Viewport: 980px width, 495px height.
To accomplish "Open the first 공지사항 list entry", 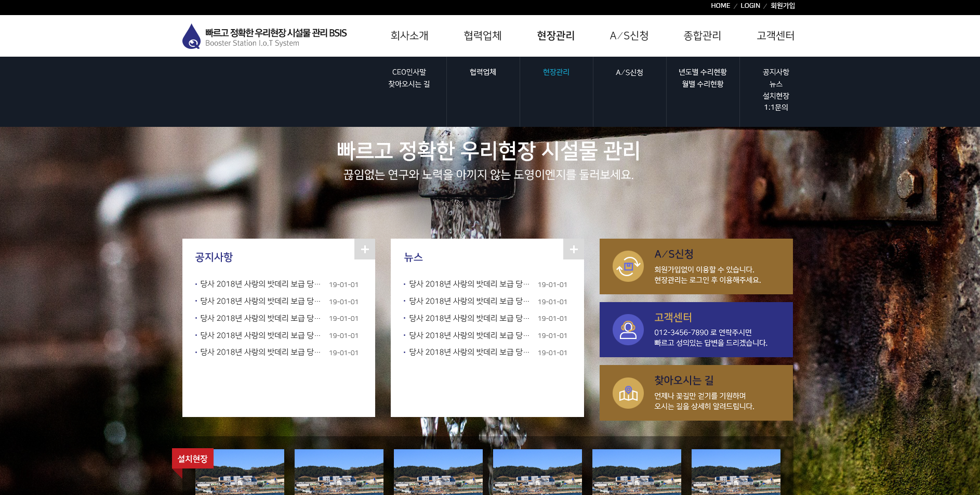I will coord(260,284).
